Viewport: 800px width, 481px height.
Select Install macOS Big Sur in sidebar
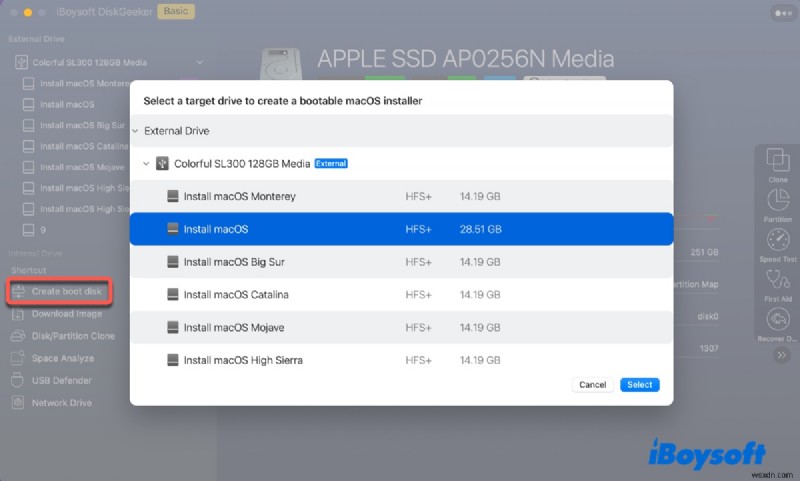(x=82, y=125)
